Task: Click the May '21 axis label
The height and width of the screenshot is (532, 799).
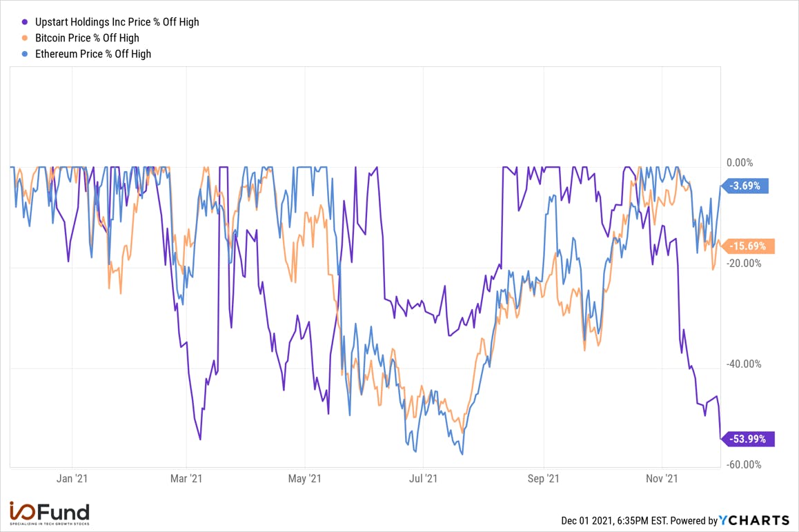Action: [305, 478]
